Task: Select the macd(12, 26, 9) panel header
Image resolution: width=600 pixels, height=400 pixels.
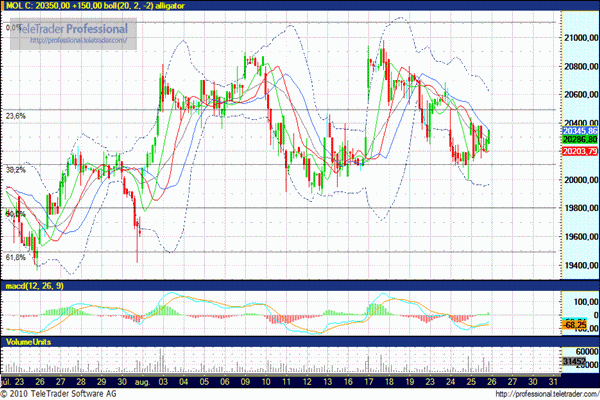Action: (35, 289)
